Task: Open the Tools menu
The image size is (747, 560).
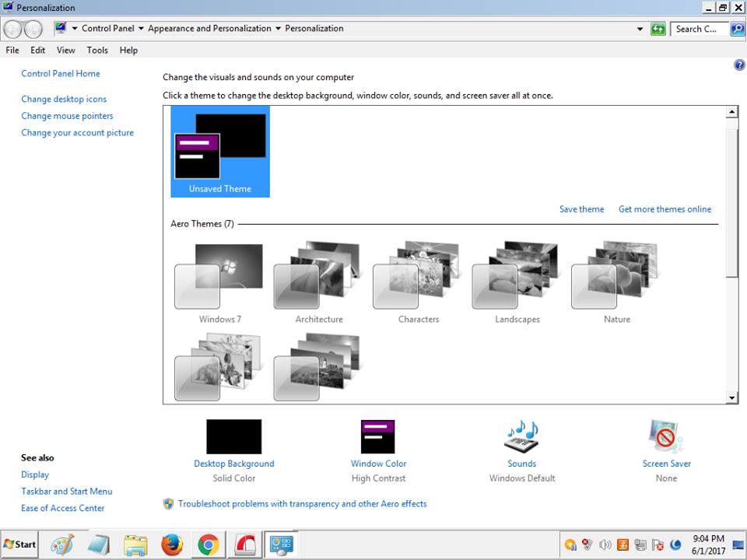Action: point(97,50)
